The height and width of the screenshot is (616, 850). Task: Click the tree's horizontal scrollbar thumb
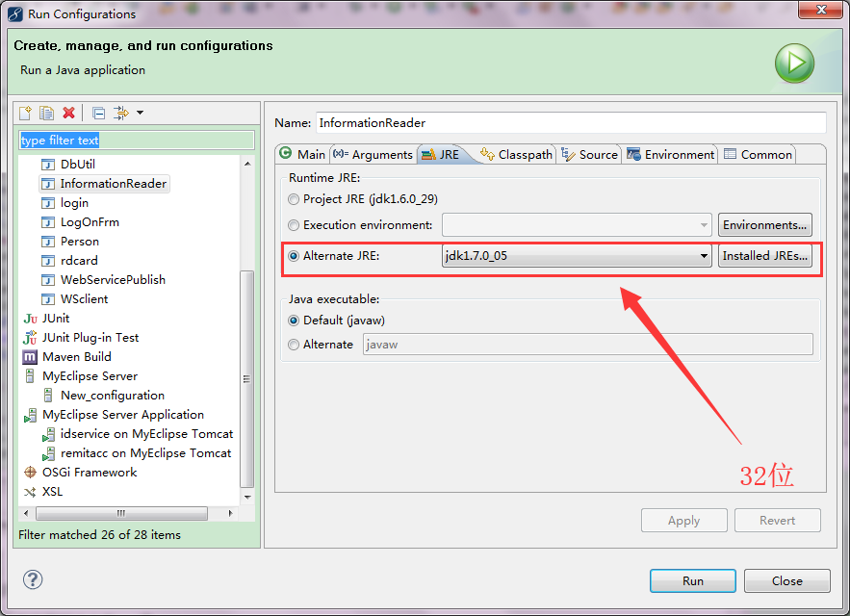tap(121, 513)
